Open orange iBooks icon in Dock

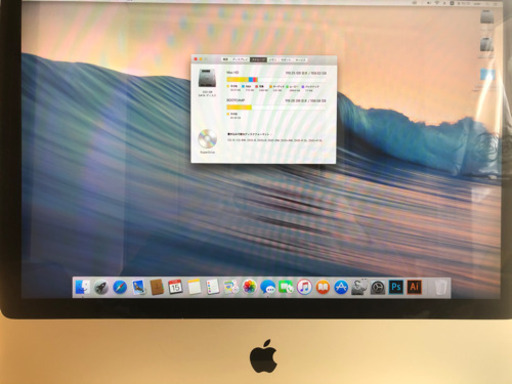coord(323,287)
